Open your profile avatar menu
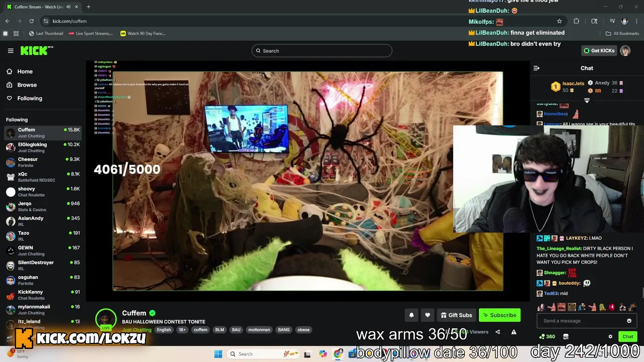Image resolution: width=644 pixels, height=362 pixels. click(625, 51)
